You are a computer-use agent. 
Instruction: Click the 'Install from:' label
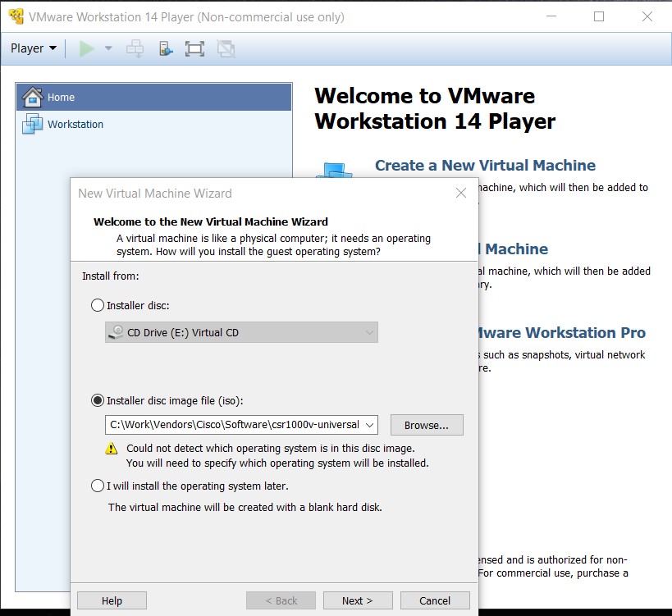point(111,276)
